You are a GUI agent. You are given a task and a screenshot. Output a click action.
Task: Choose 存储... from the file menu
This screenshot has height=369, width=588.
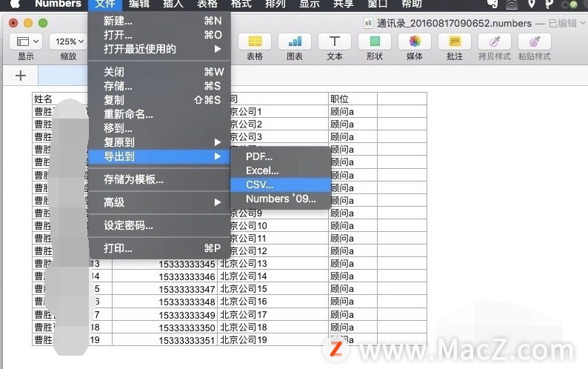(159, 86)
